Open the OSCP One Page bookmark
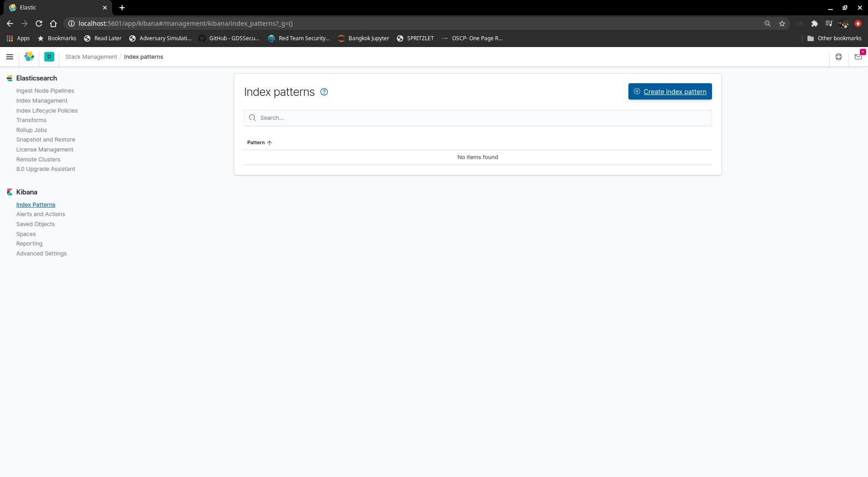The height and width of the screenshot is (477, 868). click(472, 38)
